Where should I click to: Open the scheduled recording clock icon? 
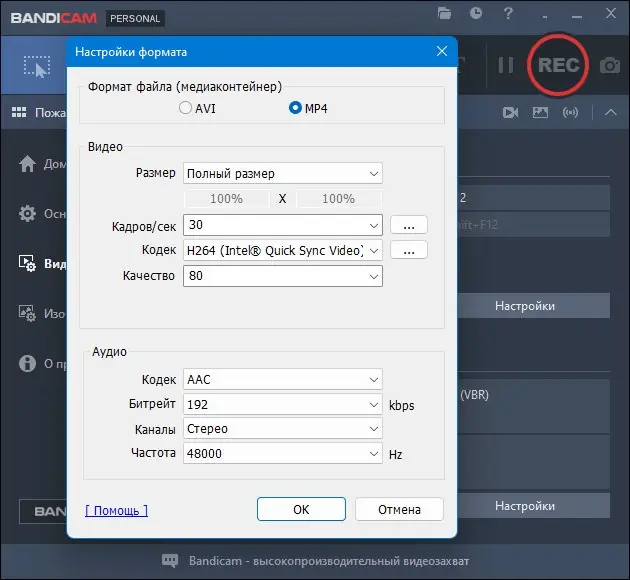(x=476, y=13)
